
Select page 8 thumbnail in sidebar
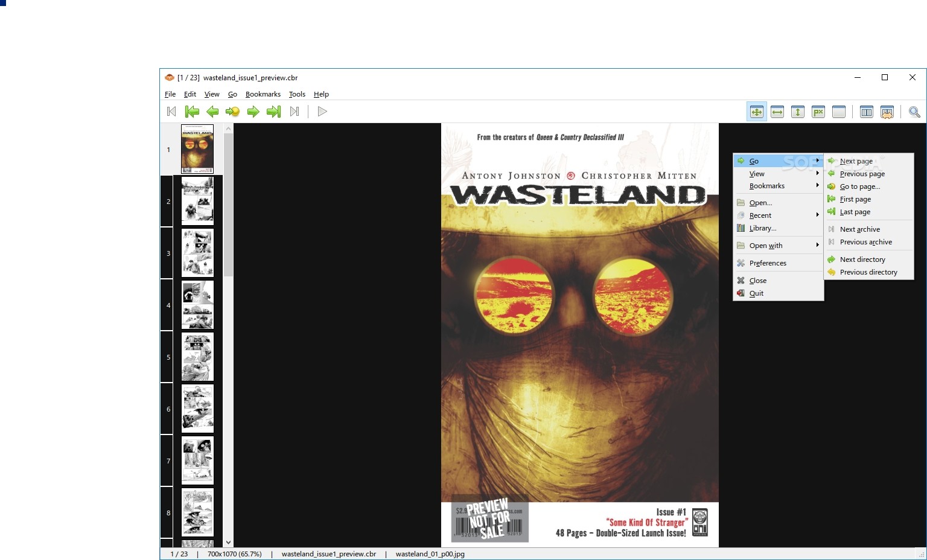pos(197,512)
